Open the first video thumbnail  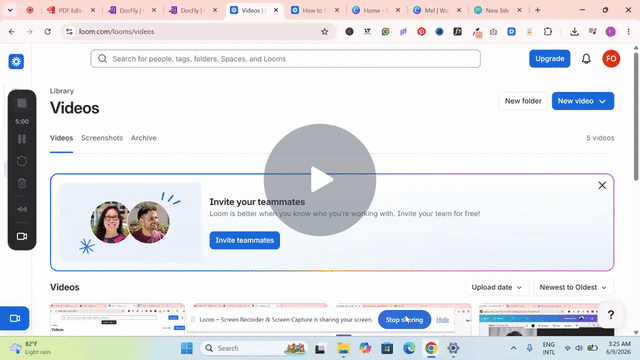coord(118,320)
